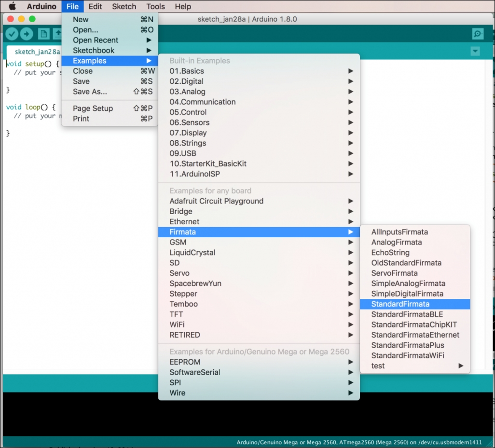
Task: Select StandardFirmataPlus example
Action: tap(408, 345)
